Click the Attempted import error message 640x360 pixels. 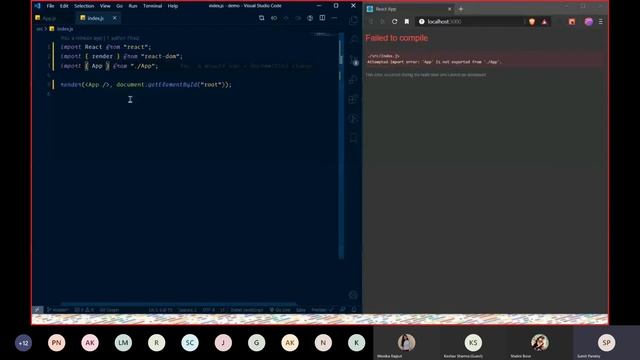[434, 62]
